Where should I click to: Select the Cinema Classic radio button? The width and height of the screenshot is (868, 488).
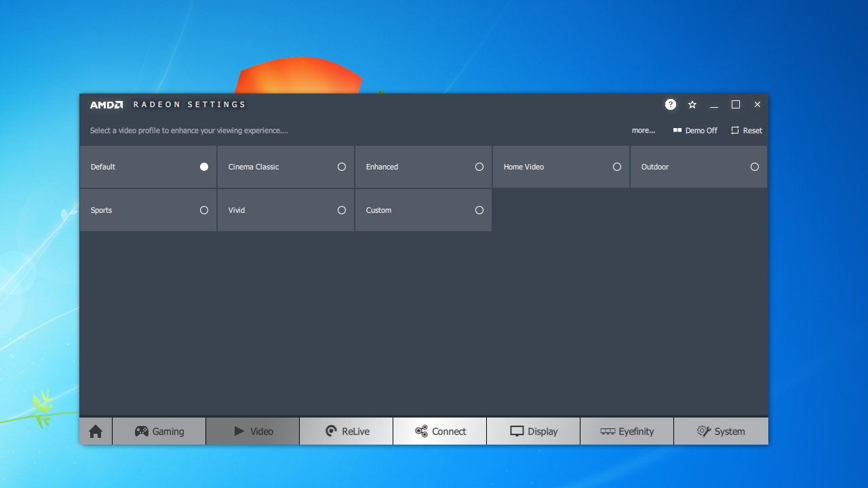pos(342,167)
